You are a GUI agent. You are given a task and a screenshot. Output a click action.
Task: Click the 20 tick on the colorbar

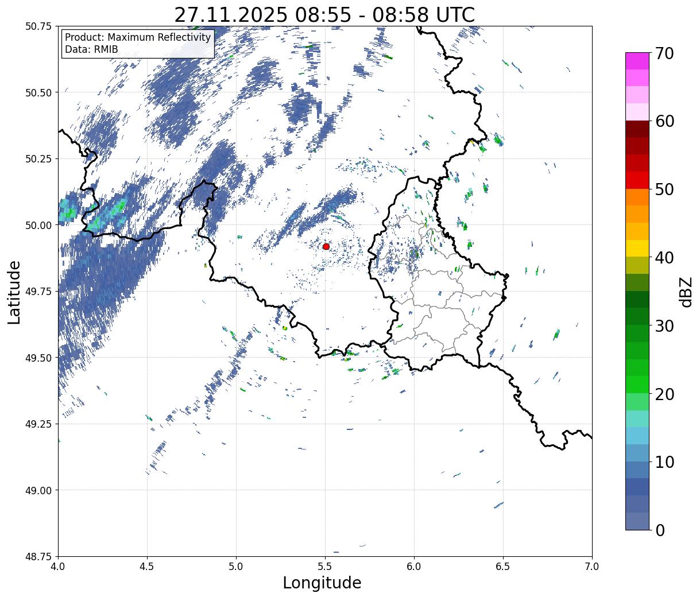pyautogui.click(x=664, y=394)
